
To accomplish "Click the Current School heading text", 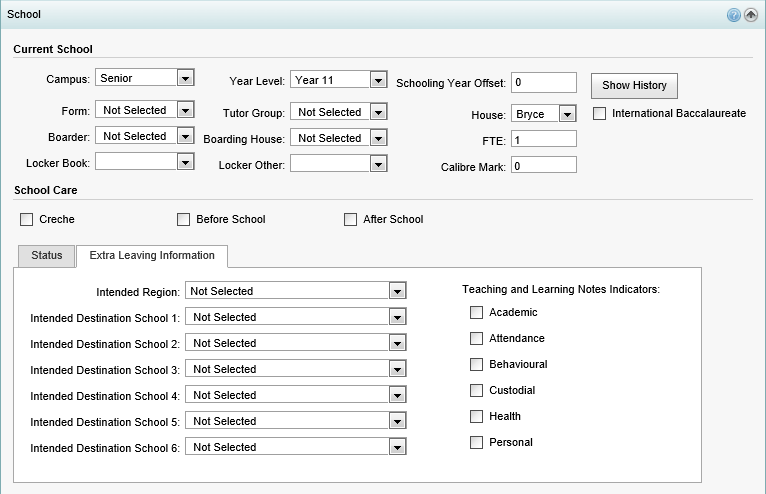I will 53,49.
